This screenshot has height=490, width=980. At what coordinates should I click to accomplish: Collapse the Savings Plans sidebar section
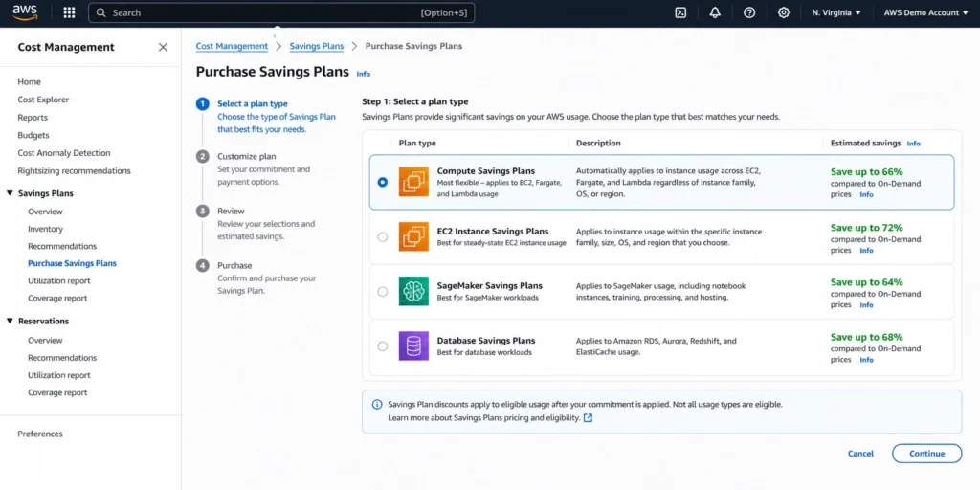10,193
